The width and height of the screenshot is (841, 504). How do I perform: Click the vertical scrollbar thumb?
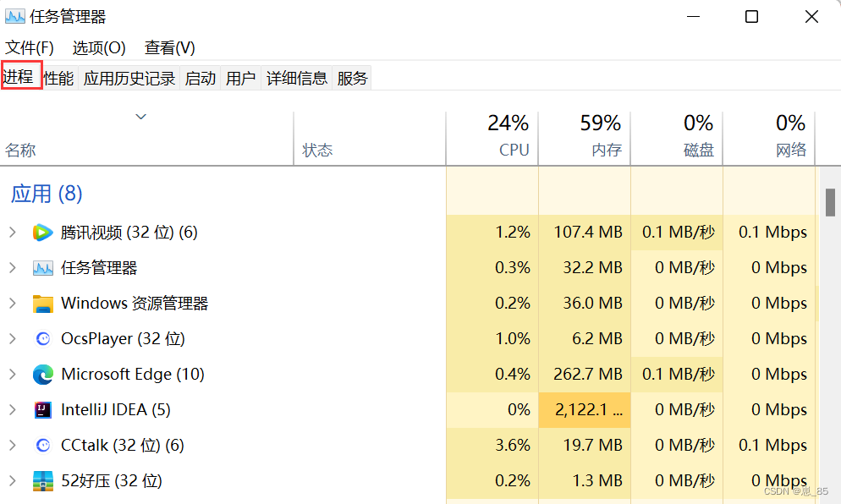click(x=830, y=202)
